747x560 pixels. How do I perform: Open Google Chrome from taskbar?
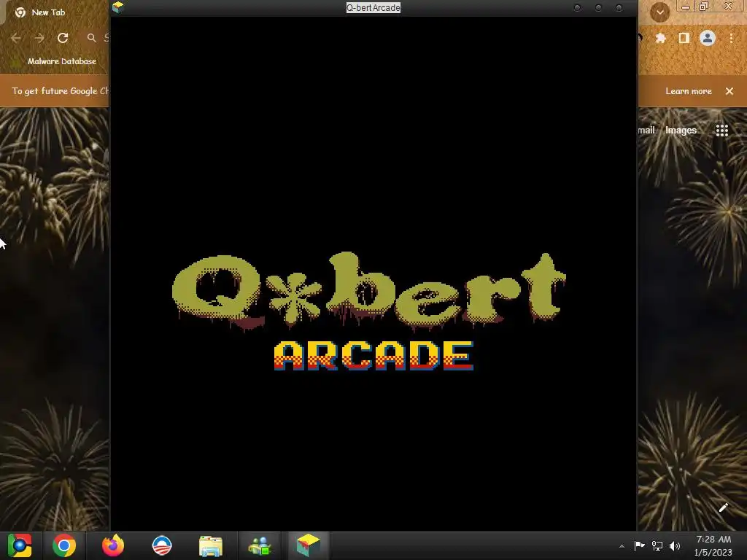pos(64,545)
